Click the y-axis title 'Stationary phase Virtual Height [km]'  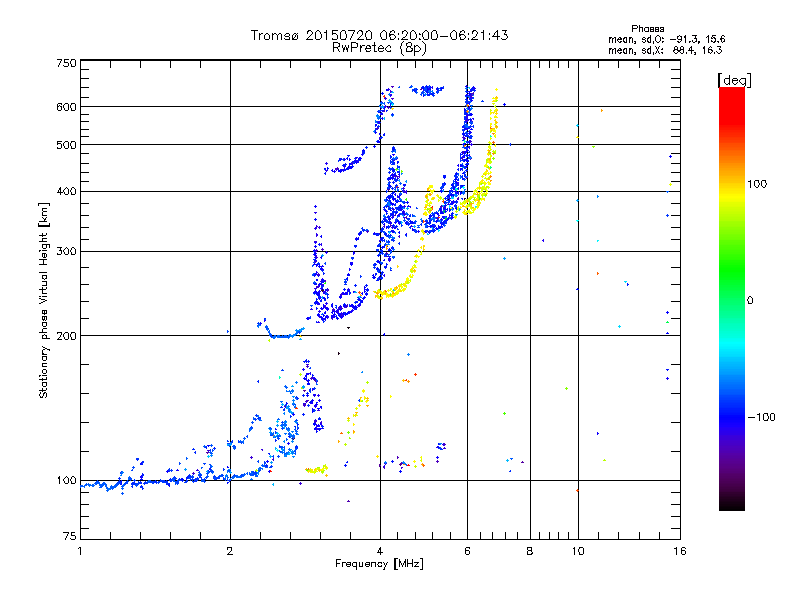click(44, 300)
